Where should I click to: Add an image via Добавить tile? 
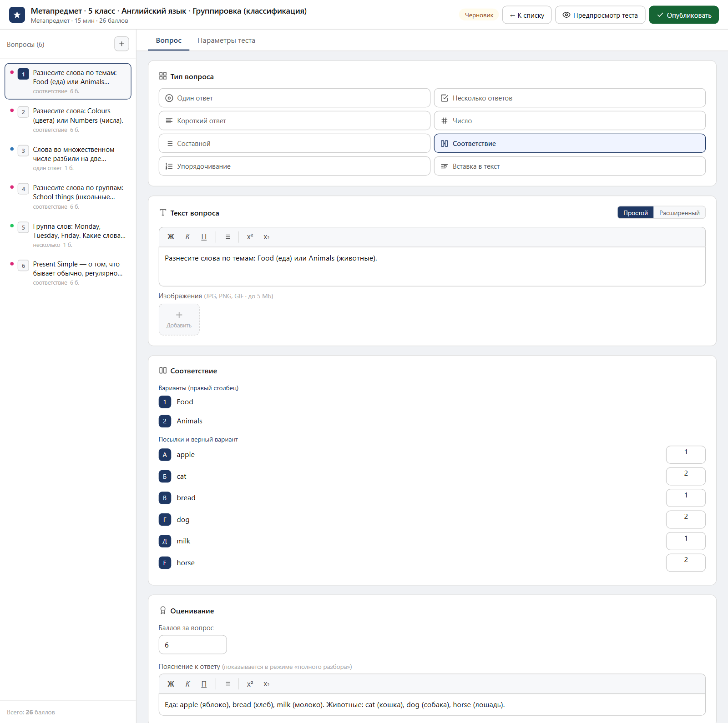179,320
